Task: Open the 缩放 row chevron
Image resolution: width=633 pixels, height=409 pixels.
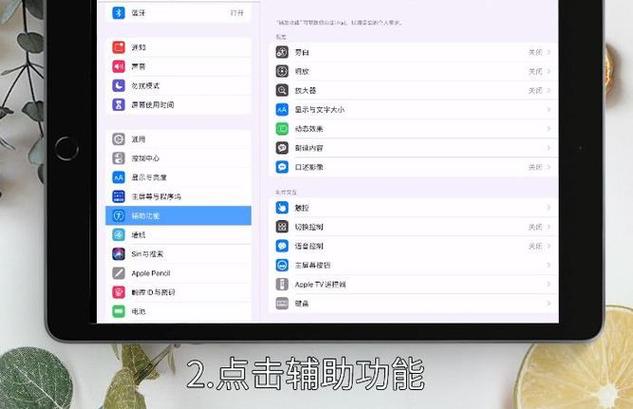Action: [x=549, y=71]
